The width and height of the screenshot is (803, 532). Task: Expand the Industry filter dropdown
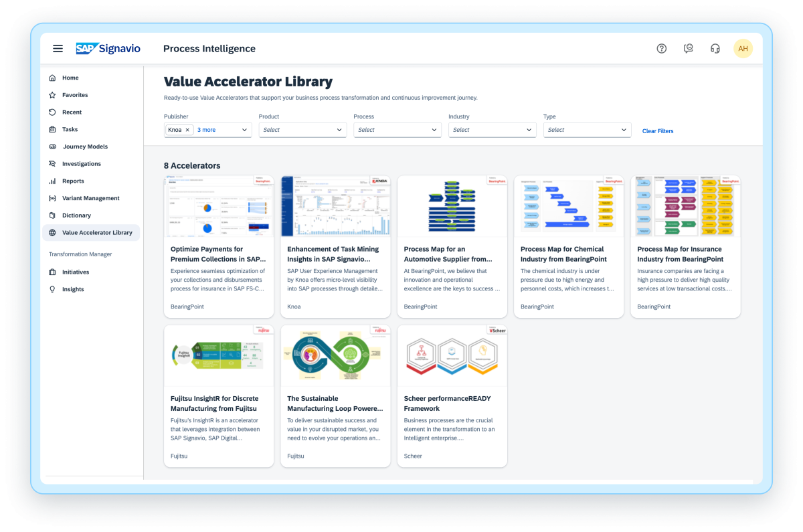(492, 129)
